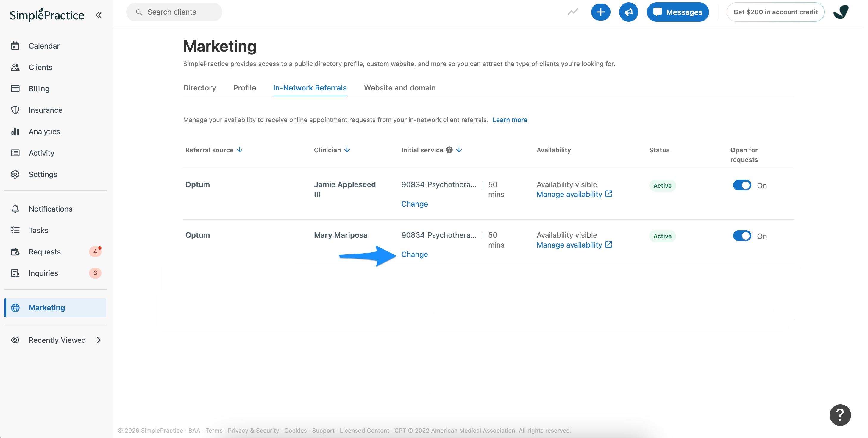Open the Tasks checklist icon
The height and width of the screenshot is (438, 868).
tap(15, 230)
